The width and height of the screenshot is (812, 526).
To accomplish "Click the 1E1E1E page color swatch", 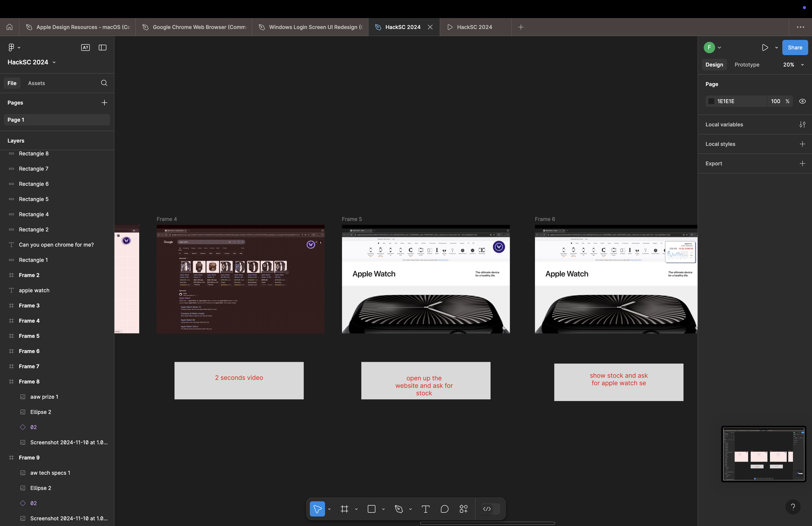I will coord(711,101).
